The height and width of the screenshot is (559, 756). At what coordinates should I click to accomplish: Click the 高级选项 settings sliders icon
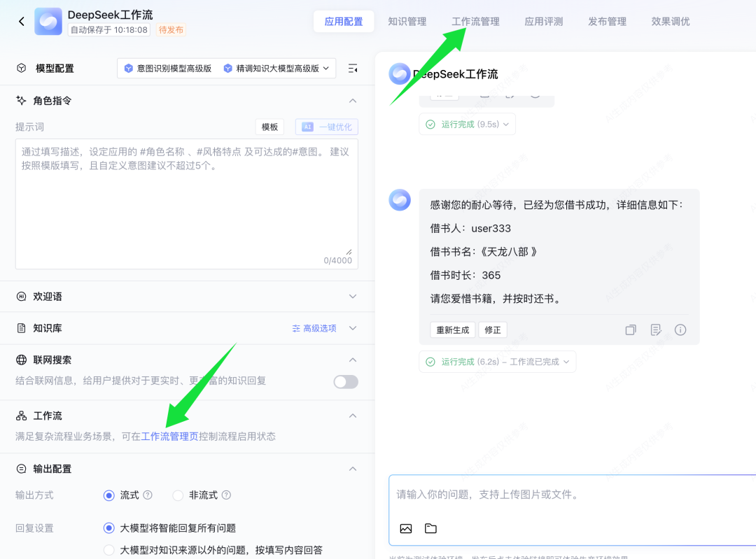(296, 328)
